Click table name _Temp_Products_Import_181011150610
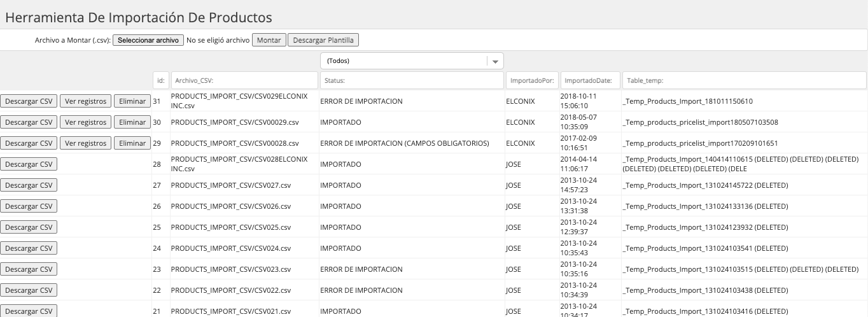Viewport: 868px width, 317px height. point(688,101)
